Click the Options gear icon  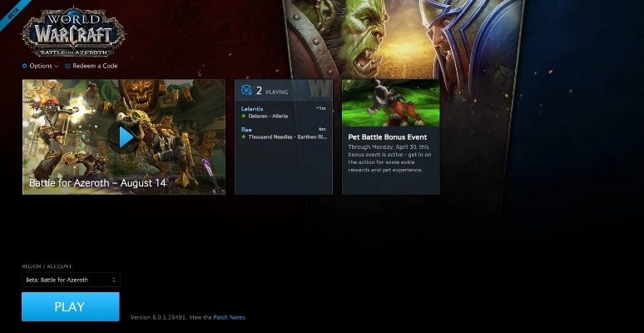25,66
